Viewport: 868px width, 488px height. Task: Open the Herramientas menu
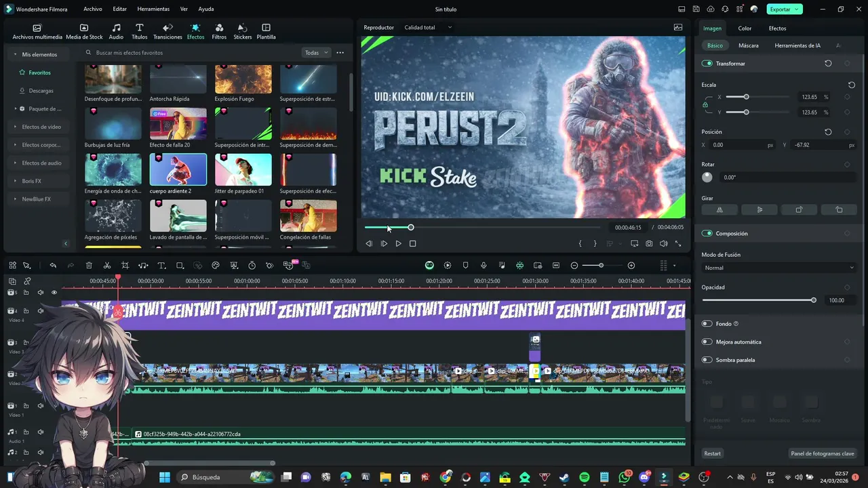(x=153, y=9)
